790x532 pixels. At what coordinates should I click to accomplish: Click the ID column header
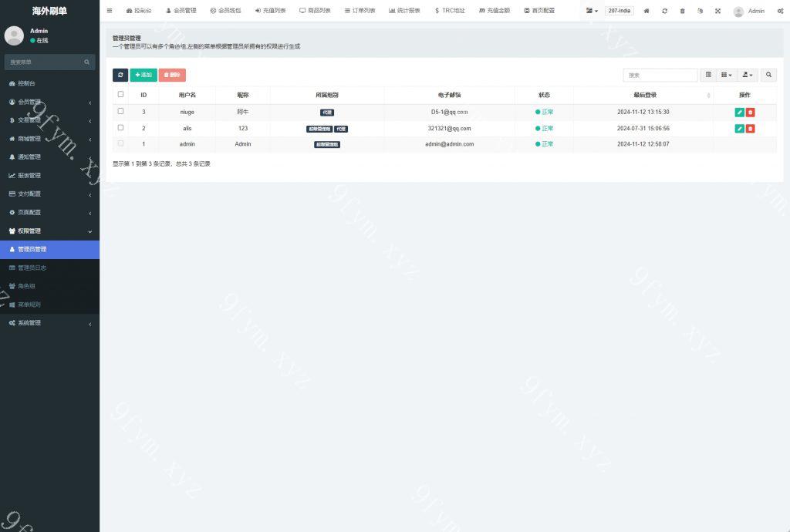pyautogui.click(x=143, y=95)
